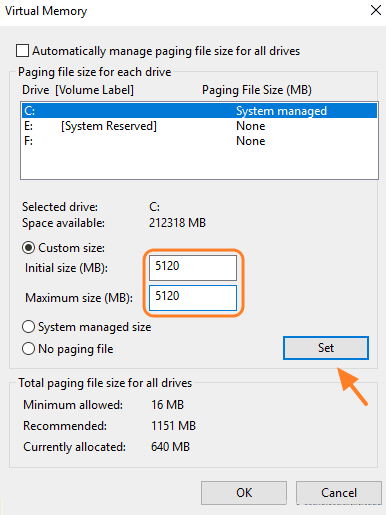
Task: Close the Virtual Memory dialog
Action: click(x=376, y=10)
